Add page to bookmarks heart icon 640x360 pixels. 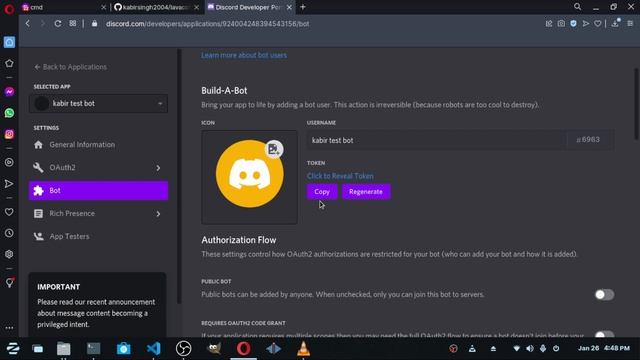pos(598,24)
